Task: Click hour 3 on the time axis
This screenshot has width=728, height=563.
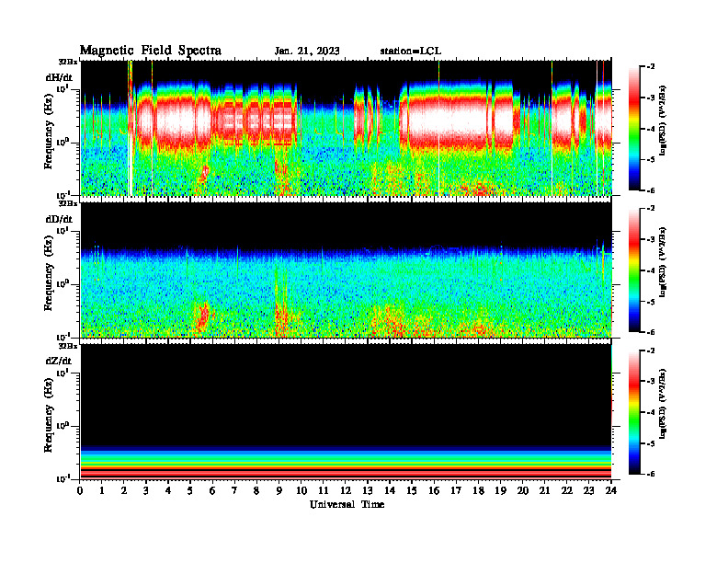Action: (146, 490)
